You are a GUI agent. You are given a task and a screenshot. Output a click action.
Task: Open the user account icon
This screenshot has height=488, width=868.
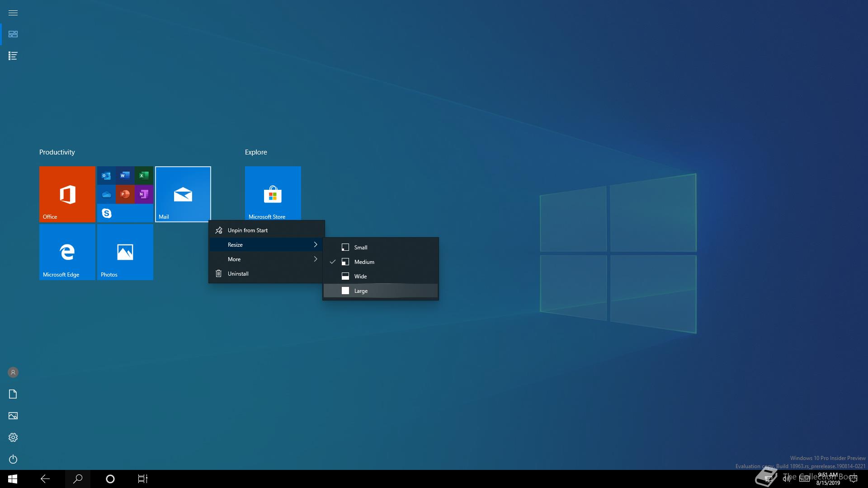point(13,372)
